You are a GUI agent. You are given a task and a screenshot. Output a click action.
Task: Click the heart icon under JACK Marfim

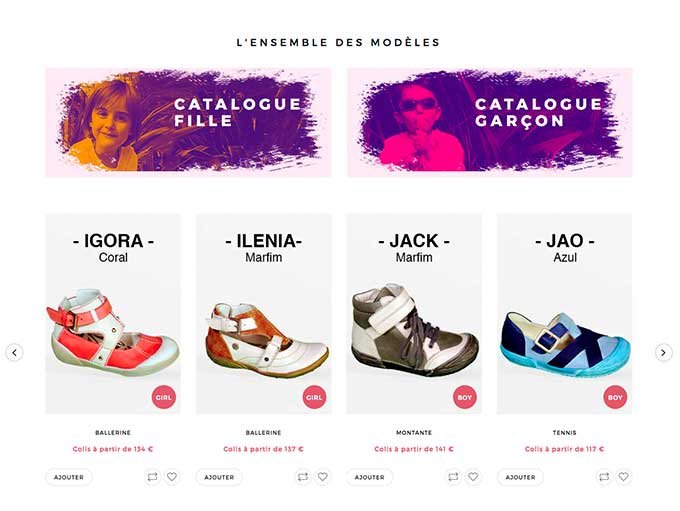pyautogui.click(x=473, y=477)
